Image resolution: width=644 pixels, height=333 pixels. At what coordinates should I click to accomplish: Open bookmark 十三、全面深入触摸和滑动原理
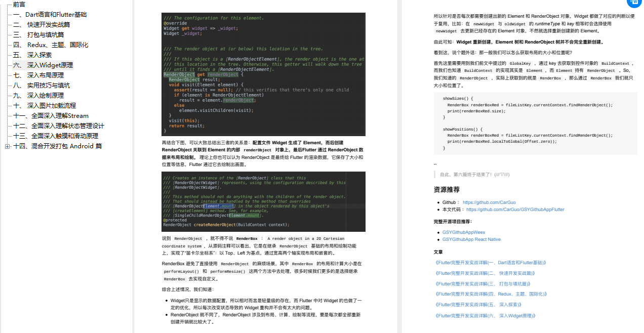56,136
